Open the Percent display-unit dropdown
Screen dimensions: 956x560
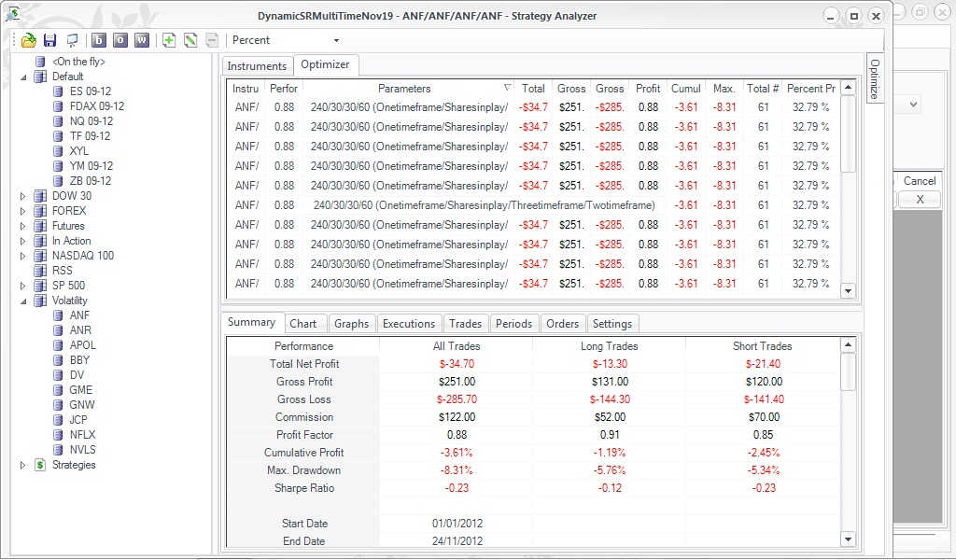pos(284,40)
